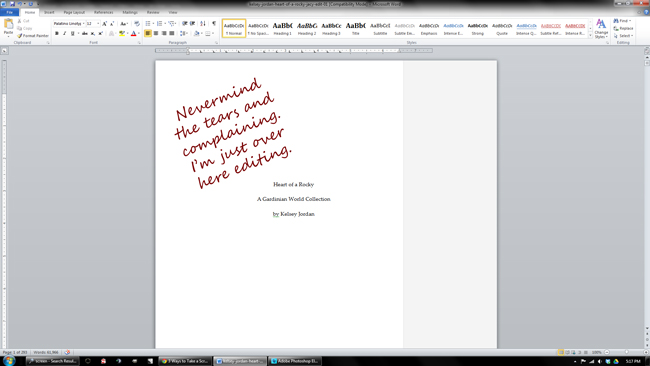Open the Select dropdown in Editing

(x=623, y=36)
